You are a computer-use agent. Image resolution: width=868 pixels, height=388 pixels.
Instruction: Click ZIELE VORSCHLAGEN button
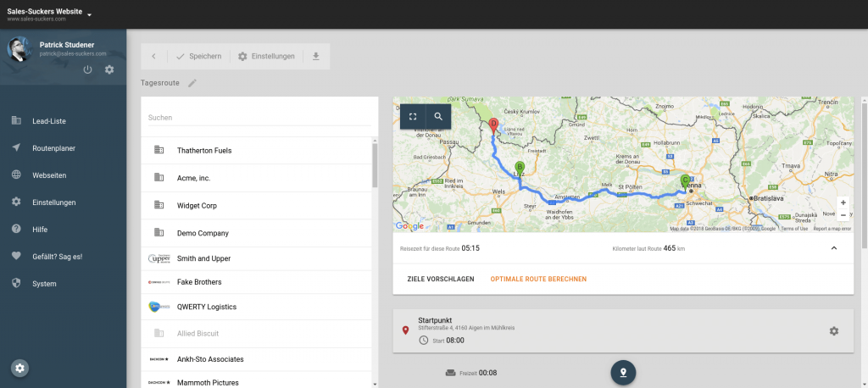pyautogui.click(x=441, y=279)
